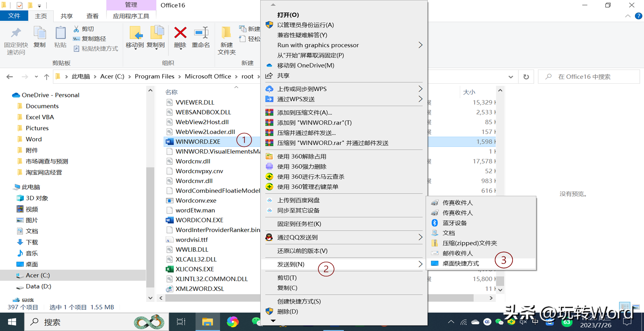The width and height of the screenshot is (644, 331).
Task: Collapse the ribbon with the chevron
Action: click(x=628, y=16)
